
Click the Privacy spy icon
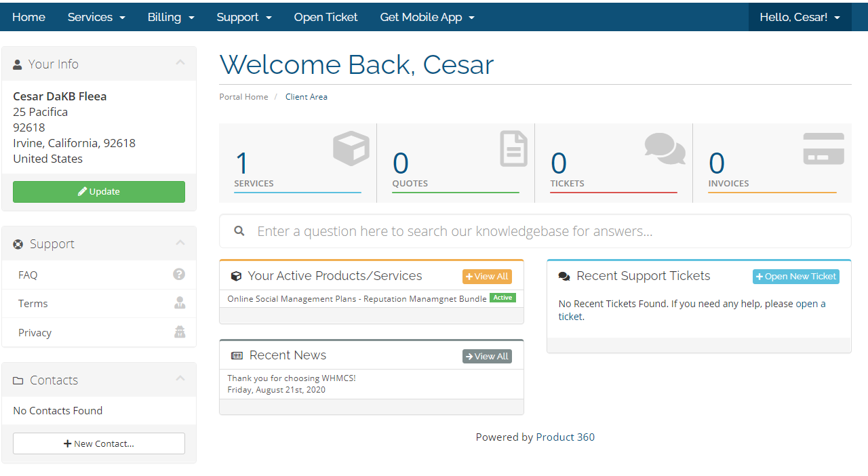(x=179, y=332)
